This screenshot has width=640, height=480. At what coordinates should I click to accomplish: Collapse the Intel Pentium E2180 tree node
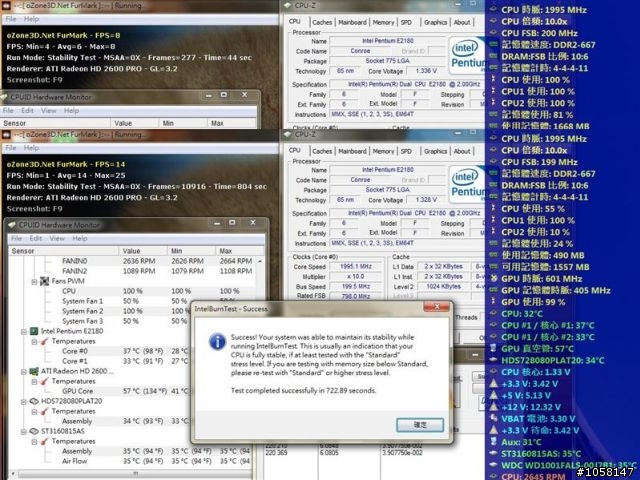click(x=24, y=331)
